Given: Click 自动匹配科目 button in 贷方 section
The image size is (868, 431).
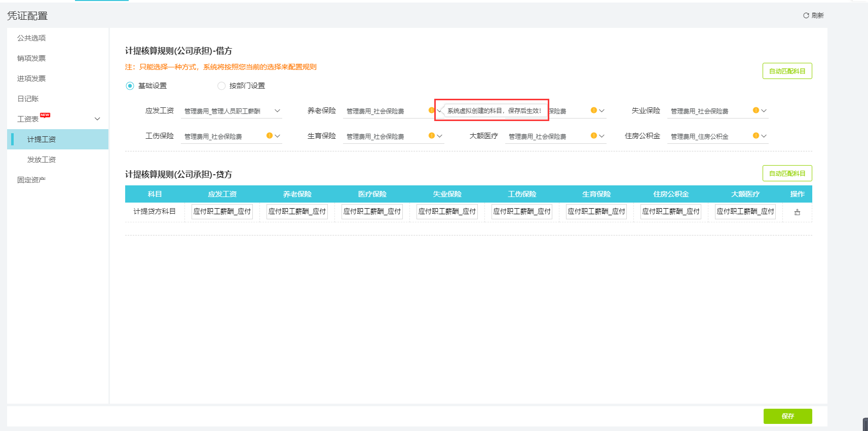Looking at the screenshot, I should (787, 173).
